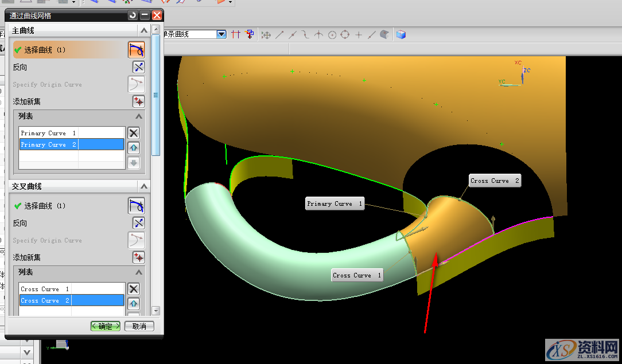Click the 确定 button to confirm

(106, 326)
